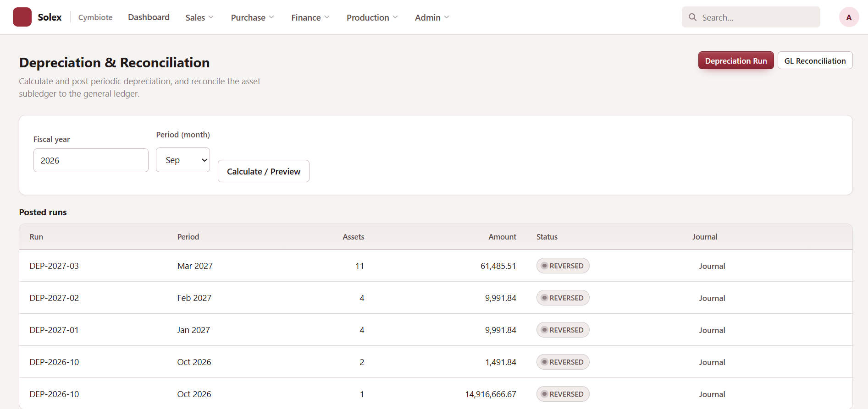Expand the Production menu

tap(372, 17)
